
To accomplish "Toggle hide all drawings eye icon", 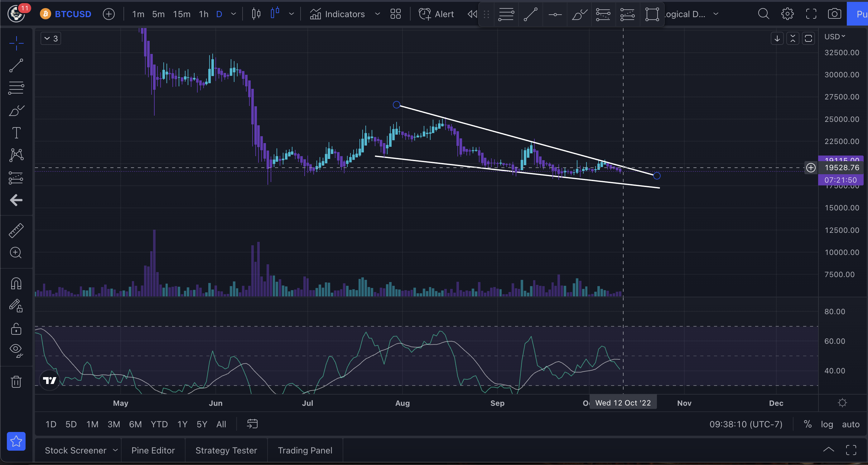I will click(x=16, y=350).
